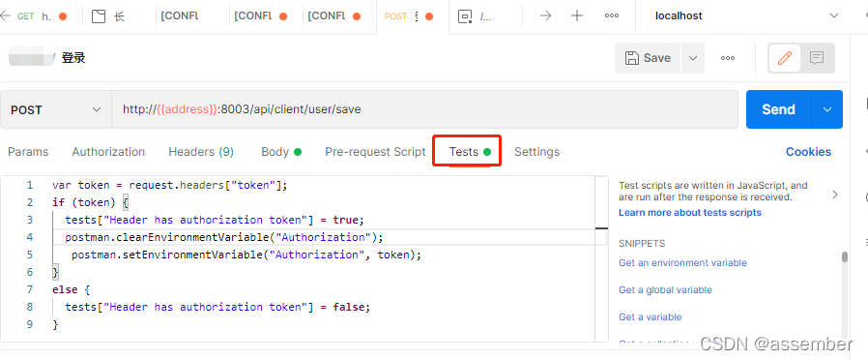Click the plus icon for new tab
868x360 pixels.
click(x=577, y=15)
